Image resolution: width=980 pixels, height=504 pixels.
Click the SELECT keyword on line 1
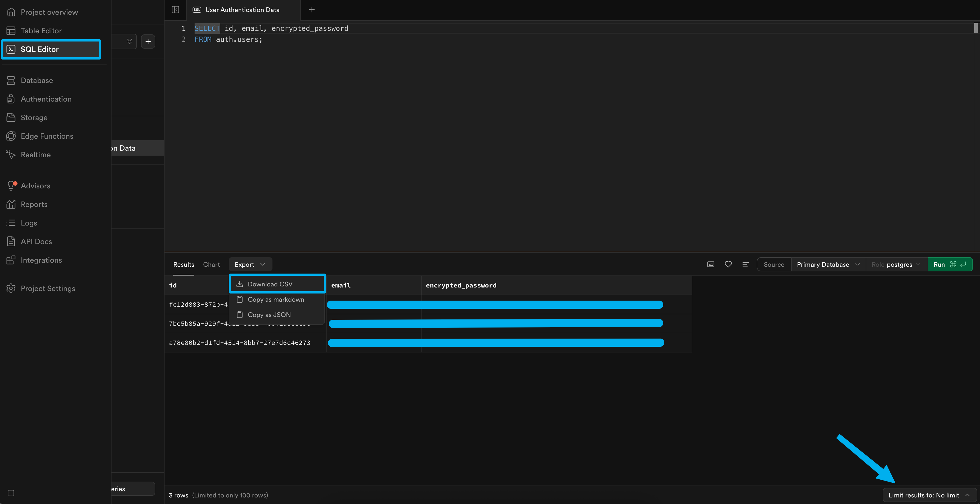point(207,28)
